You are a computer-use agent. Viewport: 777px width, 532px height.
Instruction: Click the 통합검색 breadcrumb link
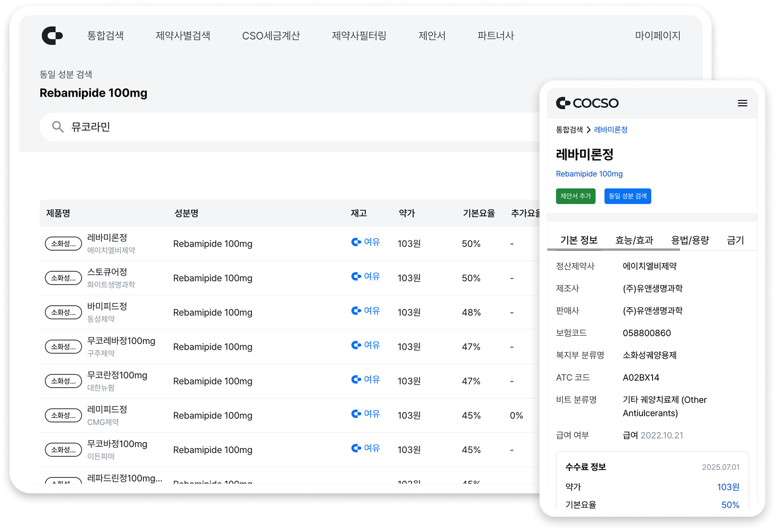tap(569, 130)
